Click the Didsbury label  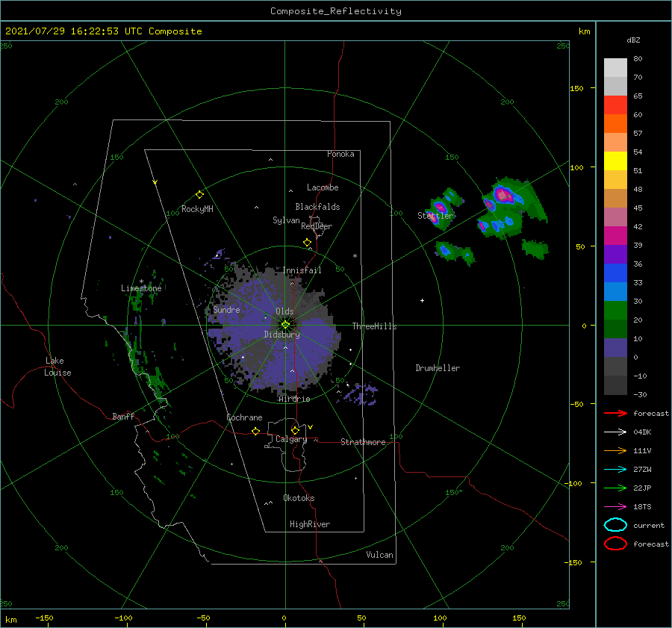282,335
